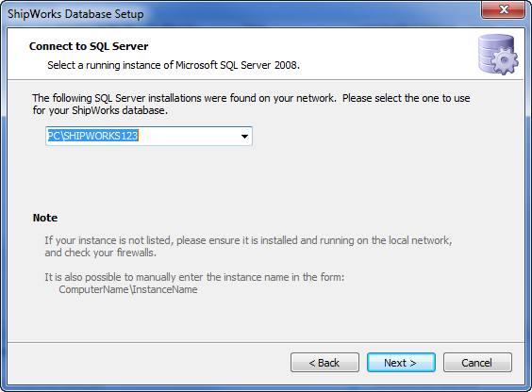Screen dimensions: 532x392
Task: Click Microsoft SQL Server 2008 in subtitle
Action: (x=237, y=65)
